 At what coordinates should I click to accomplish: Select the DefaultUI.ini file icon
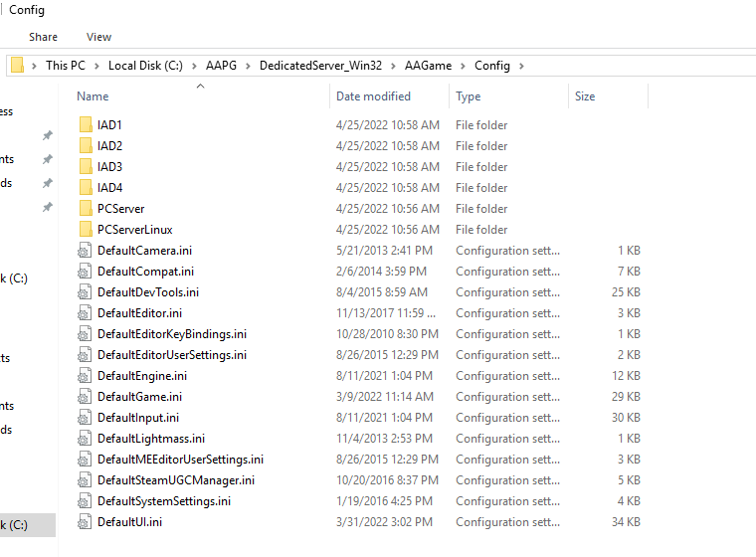point(85,522)
